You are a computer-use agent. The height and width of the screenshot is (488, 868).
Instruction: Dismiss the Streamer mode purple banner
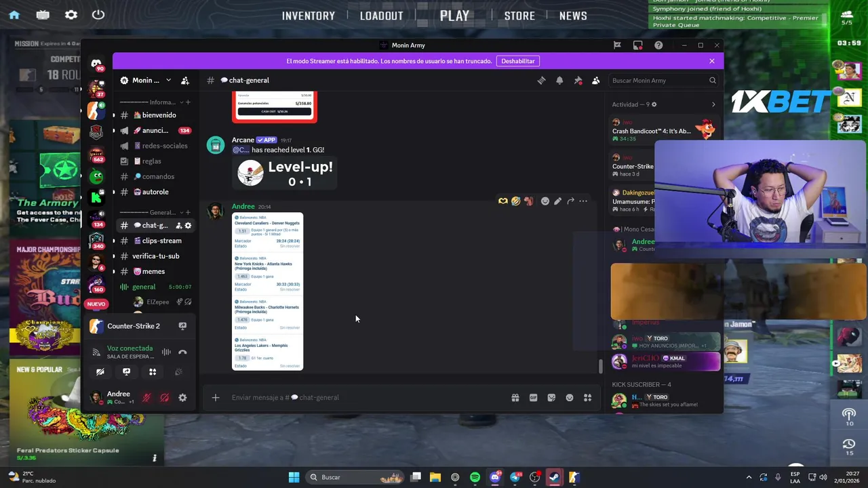tap(711, 61)
